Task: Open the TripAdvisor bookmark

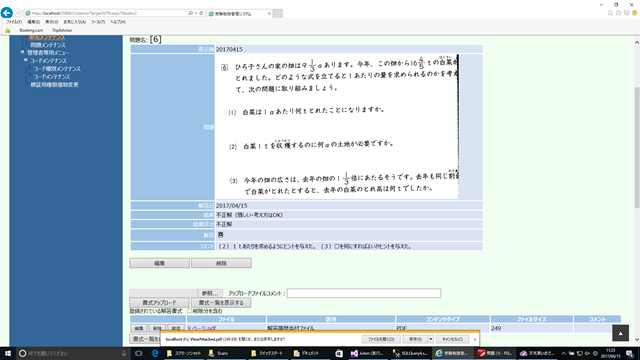Action: coord(62,31)
